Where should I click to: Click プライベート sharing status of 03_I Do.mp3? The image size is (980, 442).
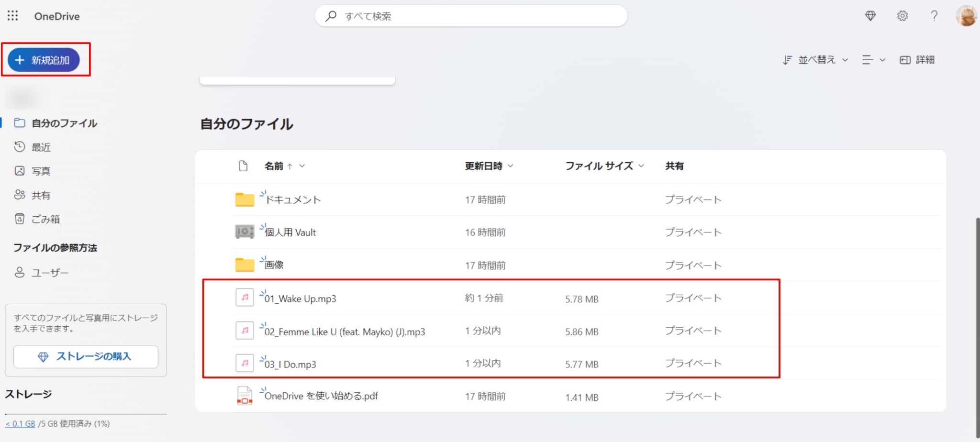click(693, 363)
